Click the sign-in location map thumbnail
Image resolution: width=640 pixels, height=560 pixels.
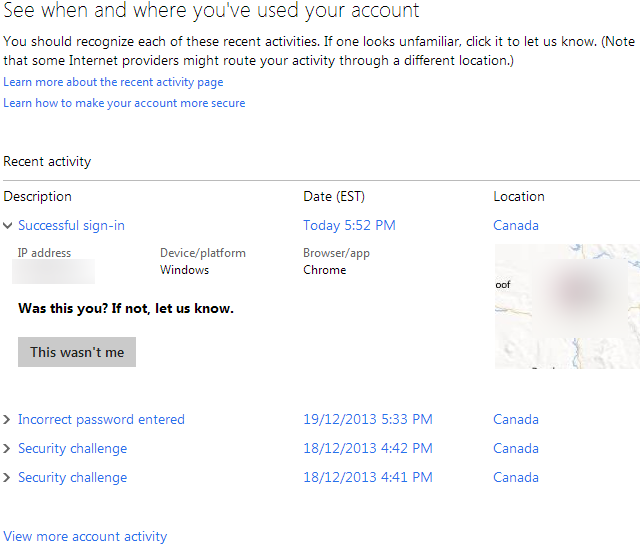(566, 306)
